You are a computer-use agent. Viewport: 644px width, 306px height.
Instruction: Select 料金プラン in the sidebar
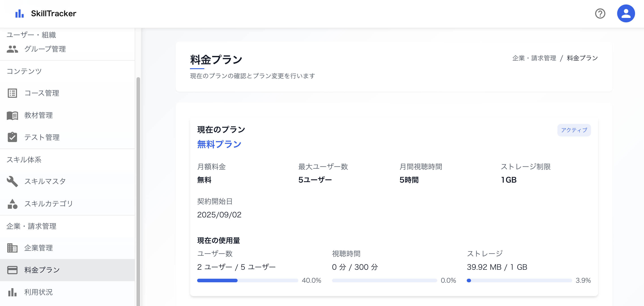[41, 270]
